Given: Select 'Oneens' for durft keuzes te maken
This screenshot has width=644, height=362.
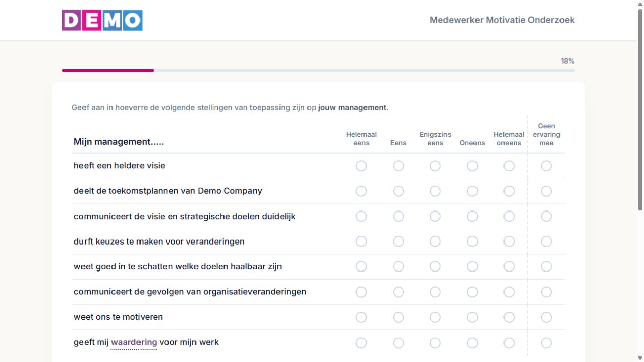Looking at the screenshot, I should (x=472, y=242).
